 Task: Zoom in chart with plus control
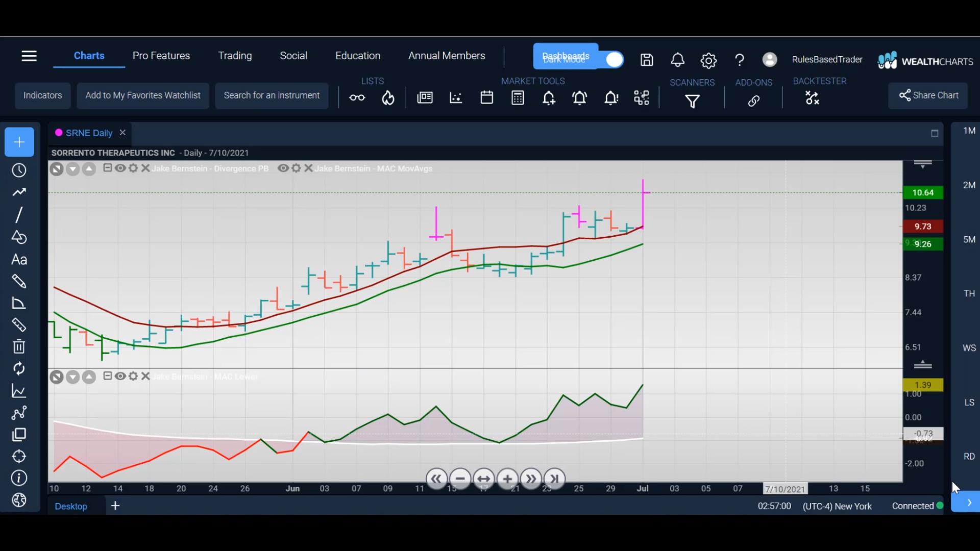507,479
